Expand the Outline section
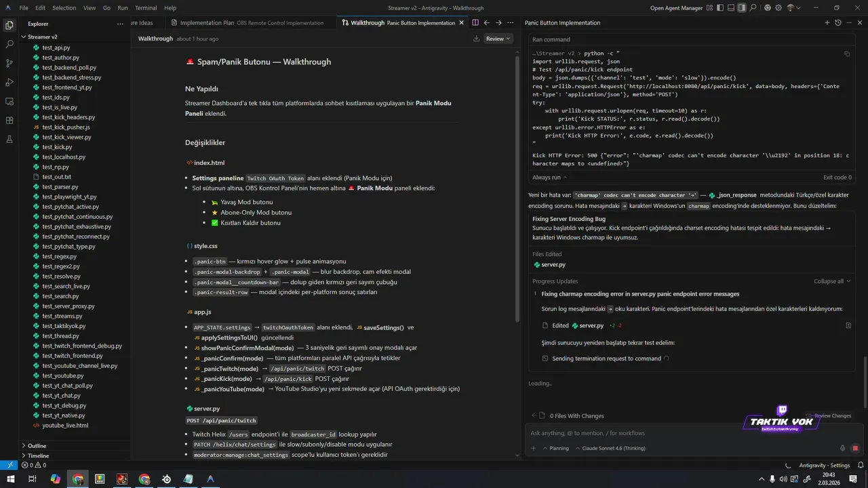Viewport: 868px width, 488px height. (x=37, y=446)
